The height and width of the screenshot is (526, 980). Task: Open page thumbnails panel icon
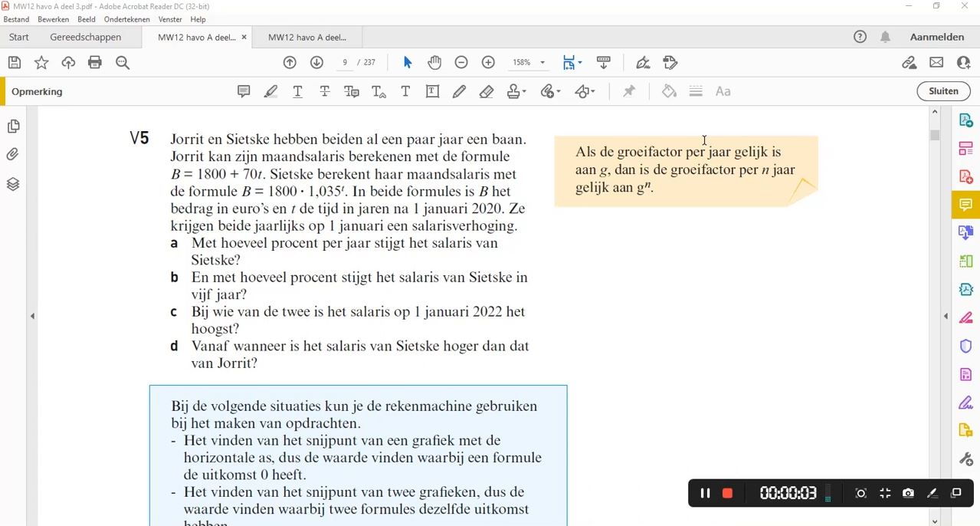pyautogui.click(x=13, y=127)
